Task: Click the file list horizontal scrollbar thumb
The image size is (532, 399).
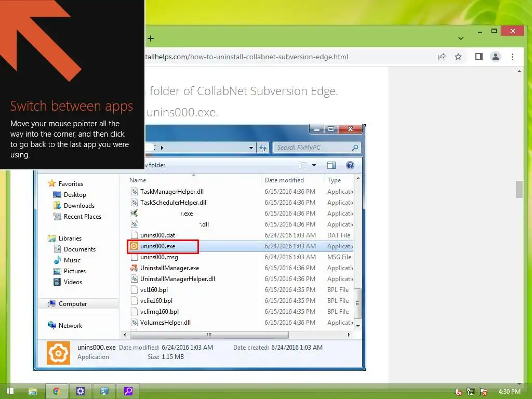Action: (209, 335)
